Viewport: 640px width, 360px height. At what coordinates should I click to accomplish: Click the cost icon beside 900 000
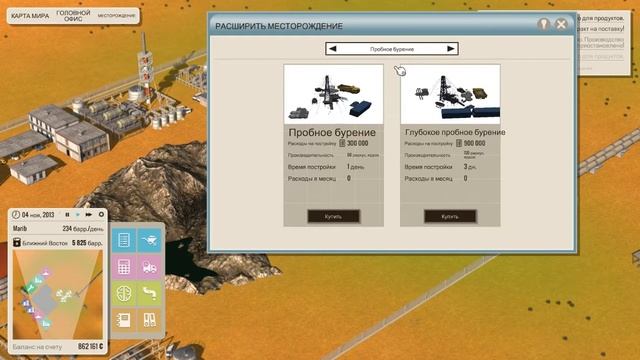pyautogui.click(x=459, y=143)
